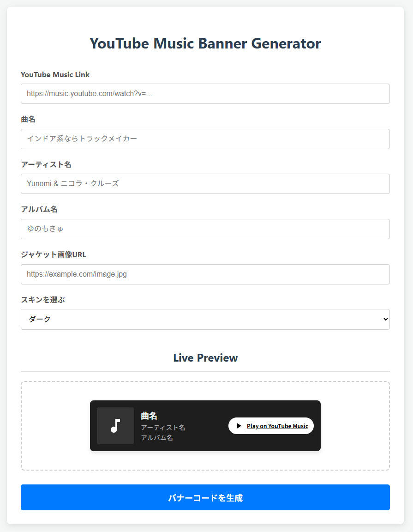Focus the YouTube Music Link input field

click(x=205, y=94)
